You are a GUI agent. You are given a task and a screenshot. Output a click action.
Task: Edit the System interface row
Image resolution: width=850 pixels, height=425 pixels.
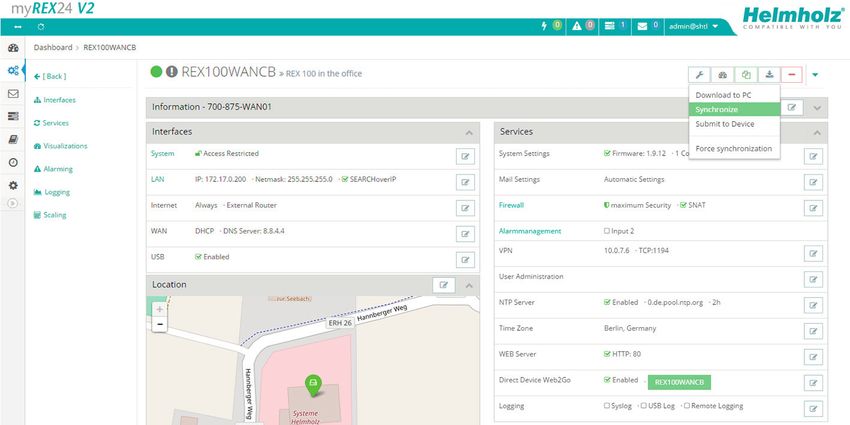465,157
